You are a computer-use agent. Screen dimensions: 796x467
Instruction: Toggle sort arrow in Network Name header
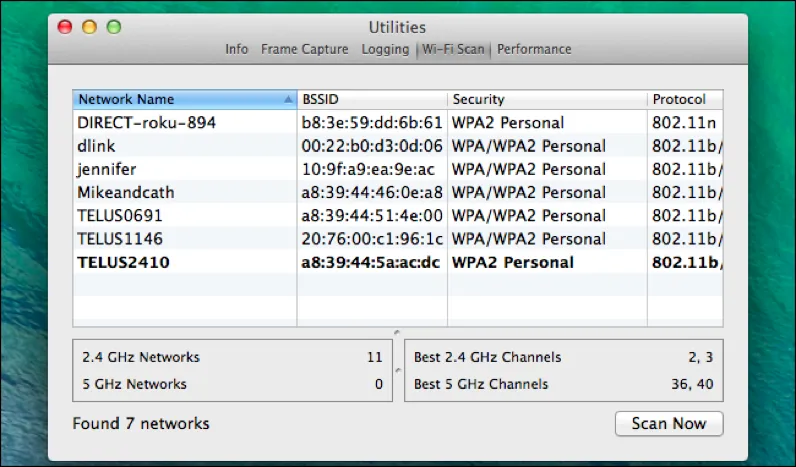point(288,100)
